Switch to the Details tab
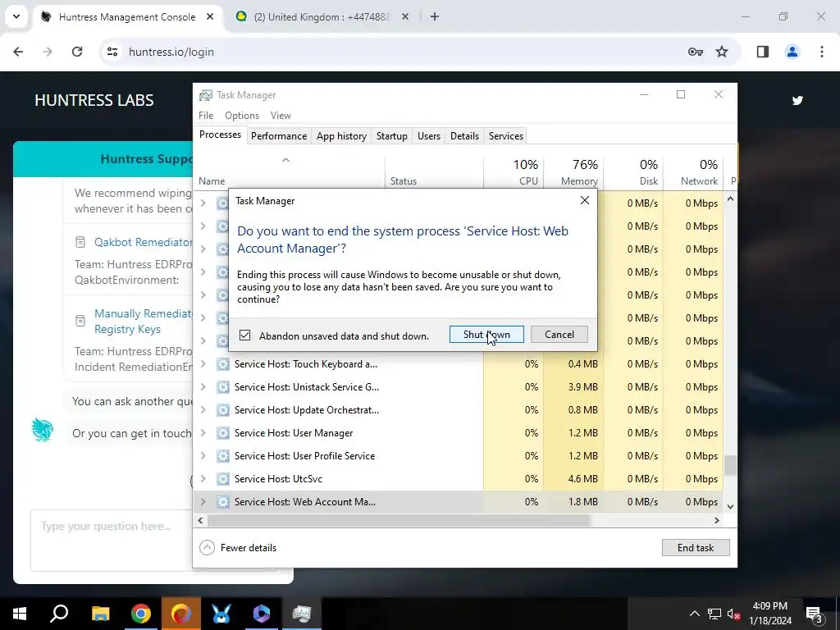The width and height of the screenshot is (840, 630). 464,136
